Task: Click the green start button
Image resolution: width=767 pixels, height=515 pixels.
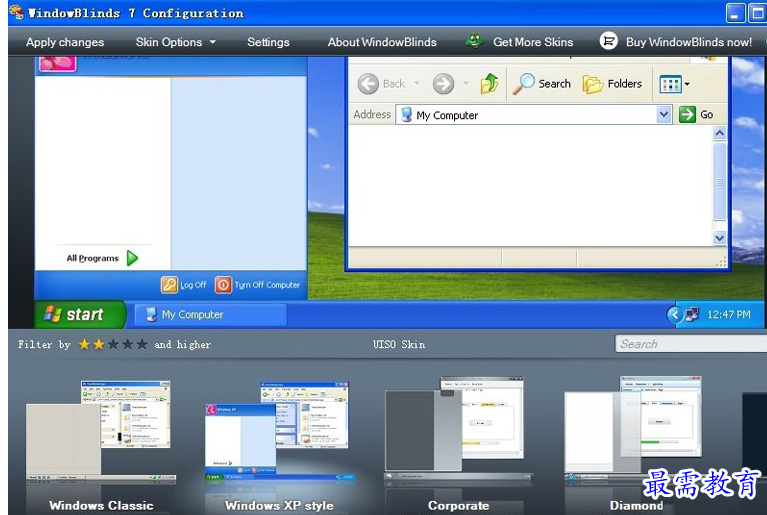Action: 80,314
